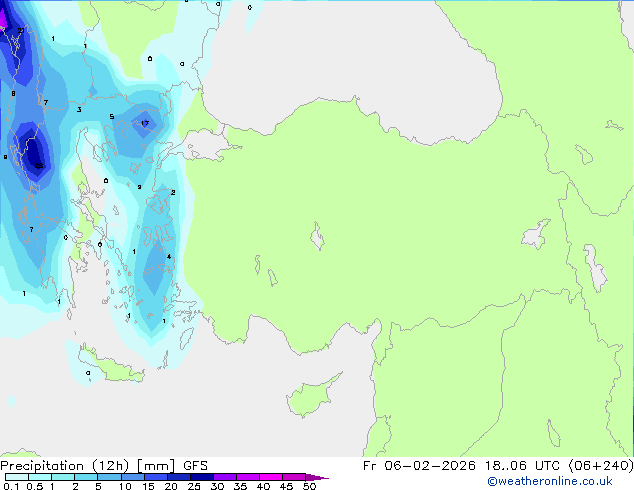This screenshot has width=634, height=490.
Task: Click the 25–30 mm navy legend swatch
Action: (202, 477)
